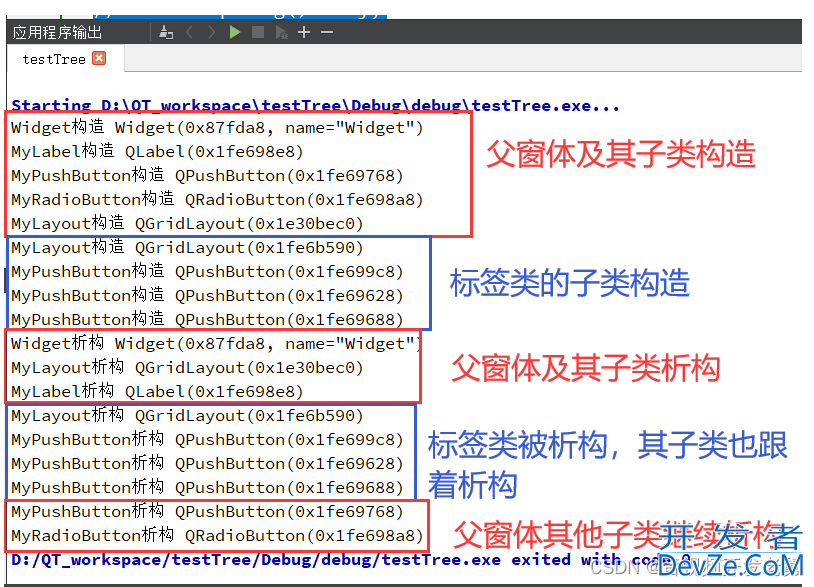Click the attach debugger icon

point(281,33)
